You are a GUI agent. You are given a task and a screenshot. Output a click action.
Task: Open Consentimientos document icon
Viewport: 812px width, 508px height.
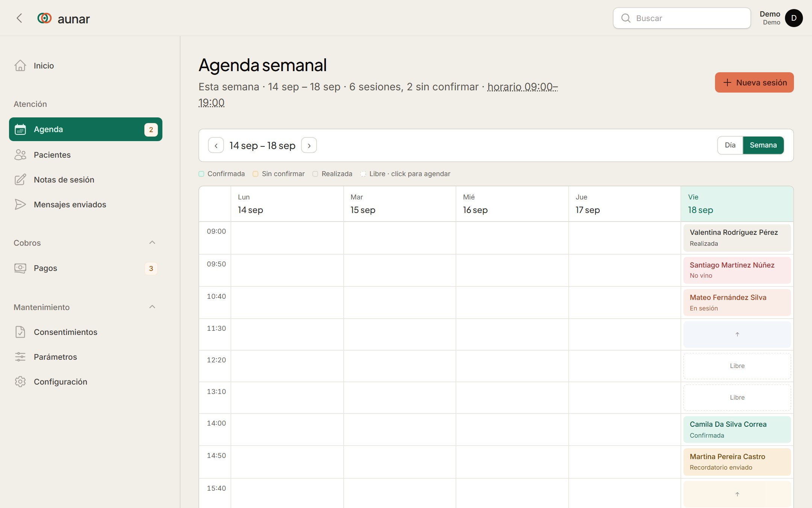(x=20, y=332)
